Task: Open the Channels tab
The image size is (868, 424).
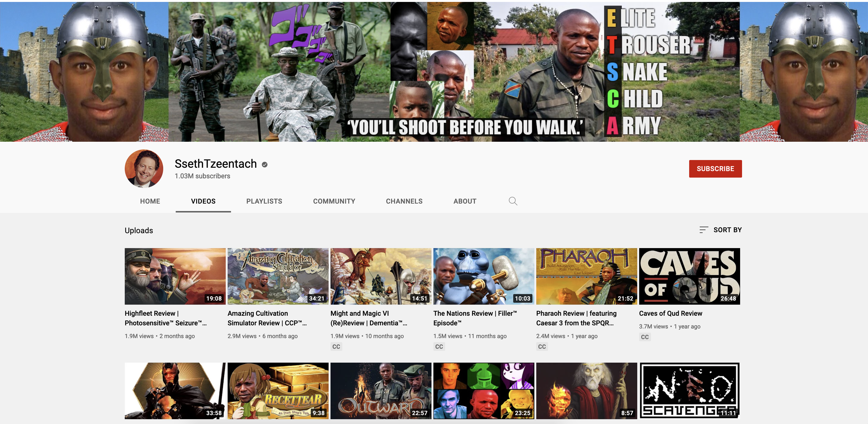Action: click(404, 201)
